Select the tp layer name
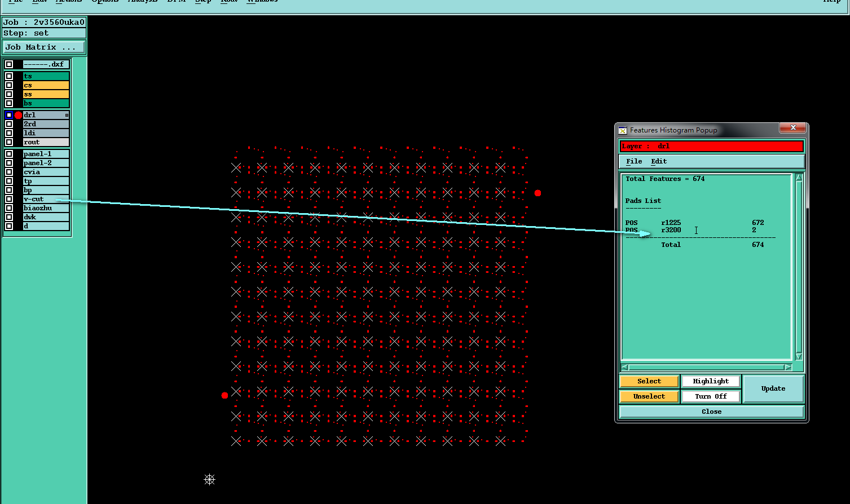850x504 pixels. tap(46, 181)
